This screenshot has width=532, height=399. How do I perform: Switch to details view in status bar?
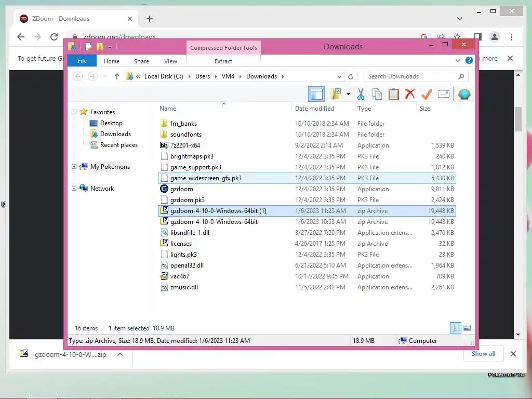[x=455, y=328]
